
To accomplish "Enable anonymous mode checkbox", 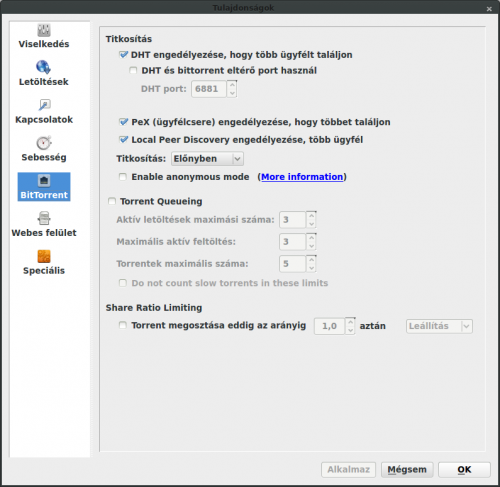I will pos(123,177).
